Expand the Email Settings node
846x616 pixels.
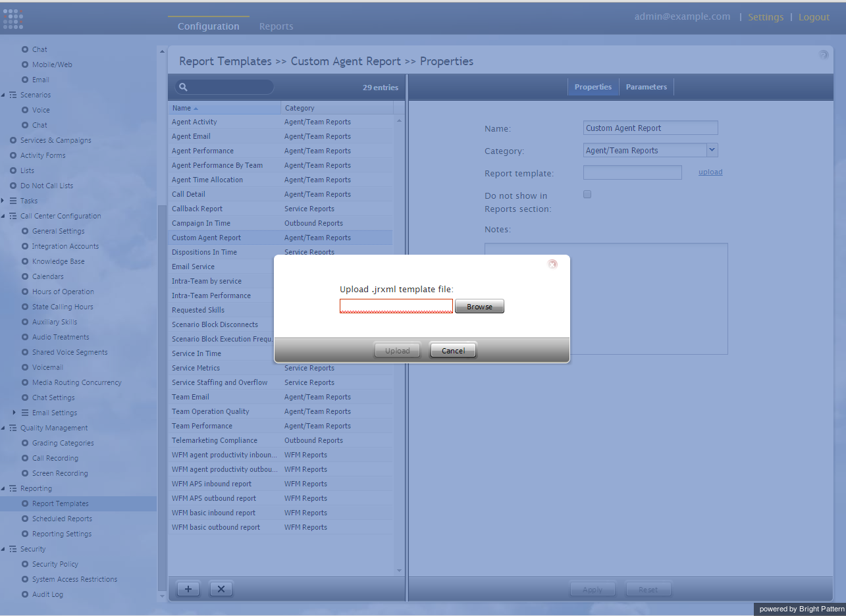[14, 413]
